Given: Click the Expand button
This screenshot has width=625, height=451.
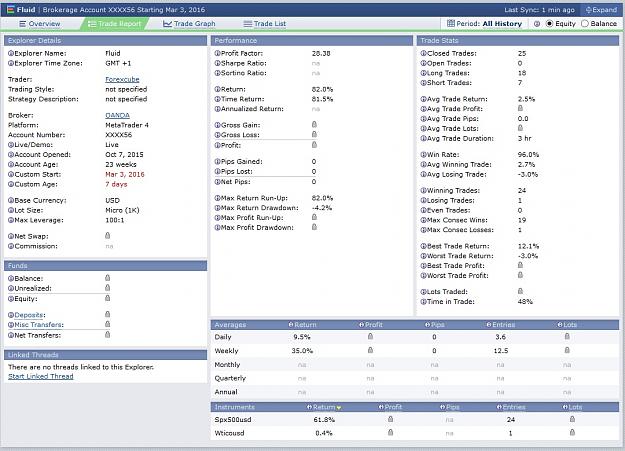Looking at the screenshot, I should point(601,10).
